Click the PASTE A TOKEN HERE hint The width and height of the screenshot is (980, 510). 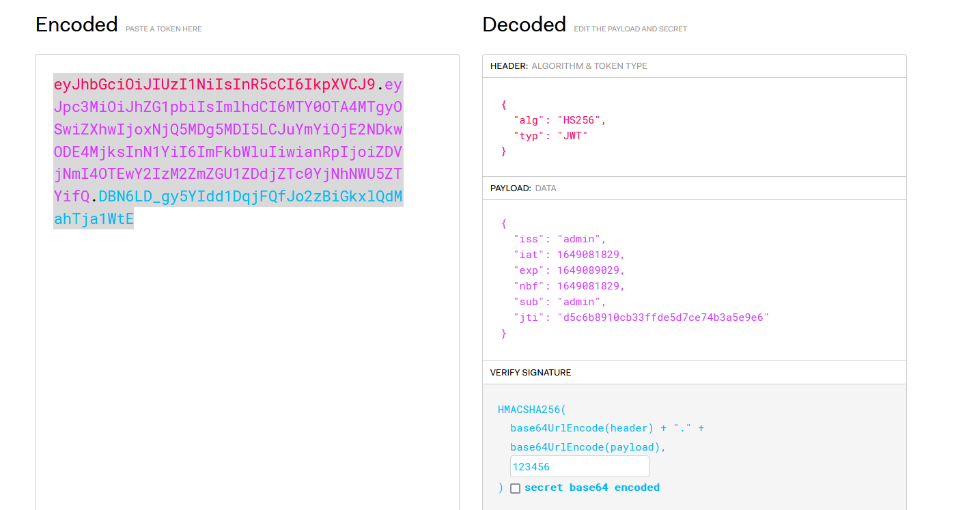(x=164, y=29)
